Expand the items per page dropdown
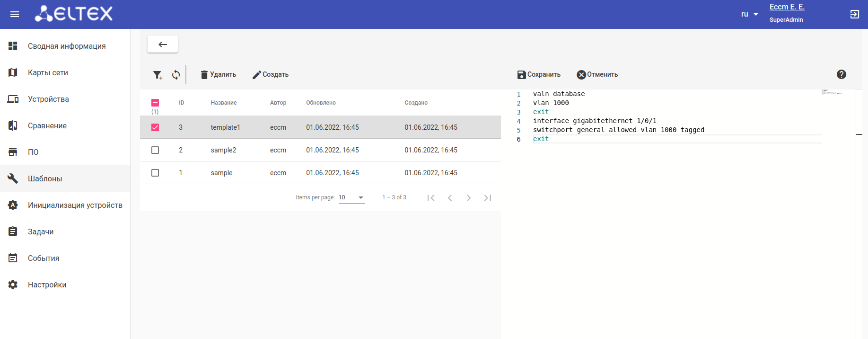868x339 pixels. tap(352, 197)
